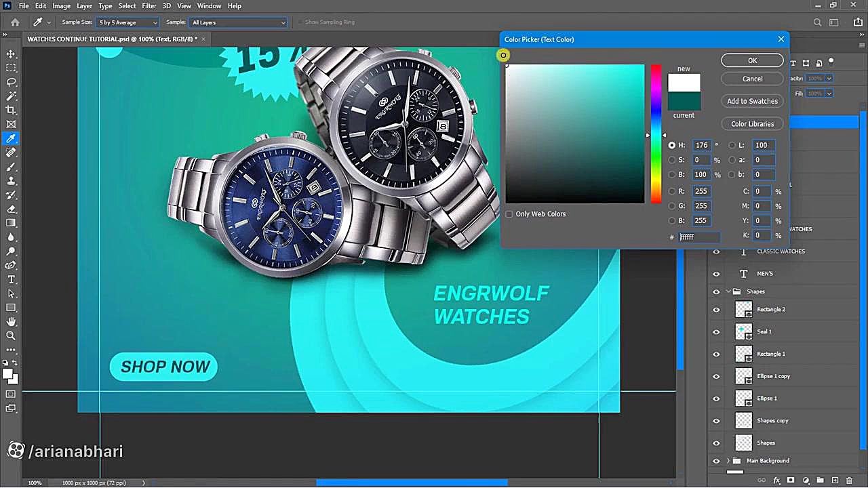
Task: Click the hex color input field
Action: tap(698, 237)
